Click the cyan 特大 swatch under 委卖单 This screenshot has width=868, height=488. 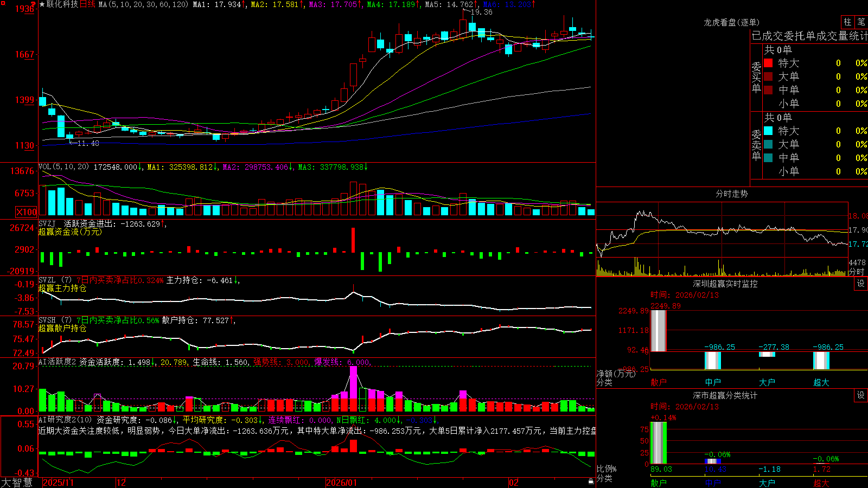768,131
